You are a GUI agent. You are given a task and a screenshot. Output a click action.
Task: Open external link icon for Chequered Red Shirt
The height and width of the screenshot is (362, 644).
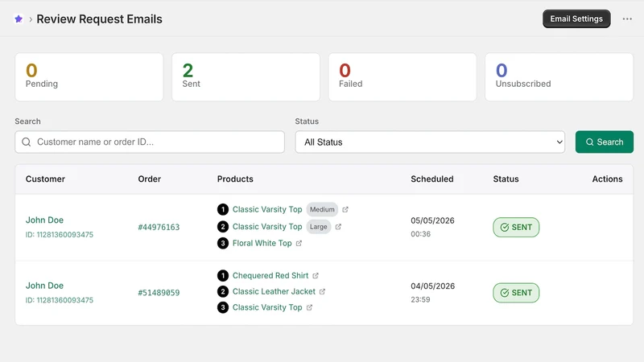pos(316,275)
